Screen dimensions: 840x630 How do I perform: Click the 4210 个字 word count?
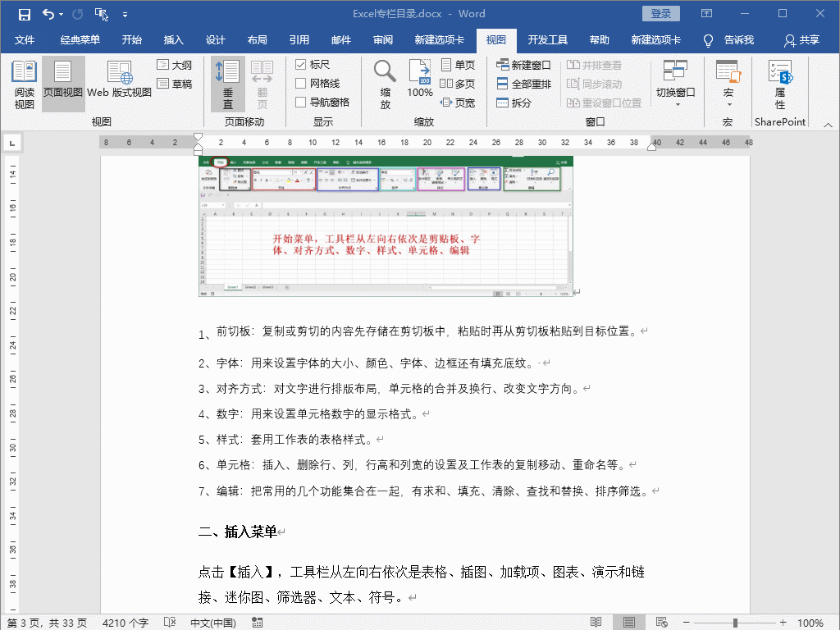[x=126, y=623]
